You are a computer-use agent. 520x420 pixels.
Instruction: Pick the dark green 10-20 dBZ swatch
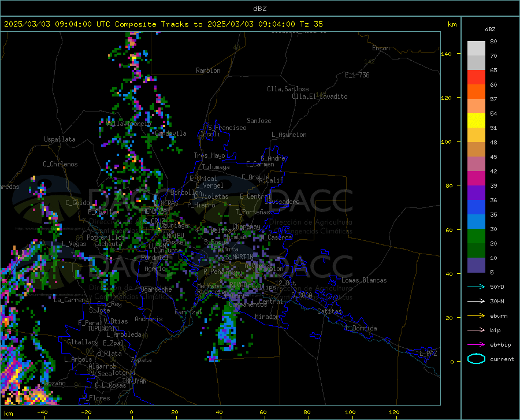(x=476, y=251)
